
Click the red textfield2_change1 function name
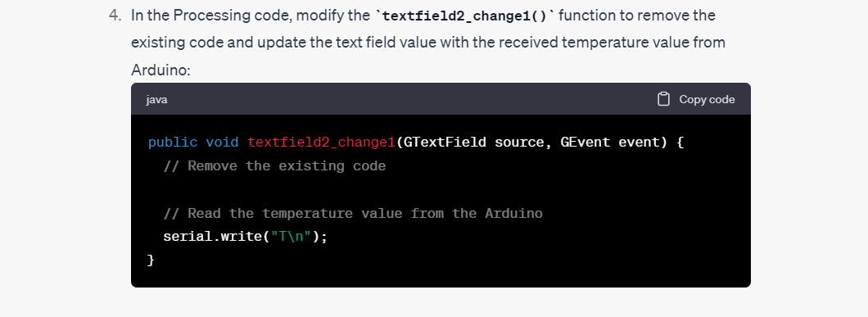click(321, 143)
